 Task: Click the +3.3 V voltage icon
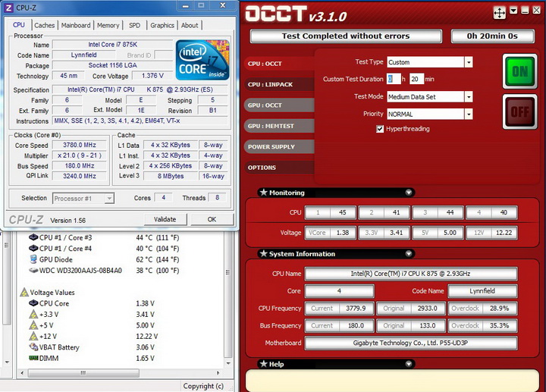click(33, 314)
